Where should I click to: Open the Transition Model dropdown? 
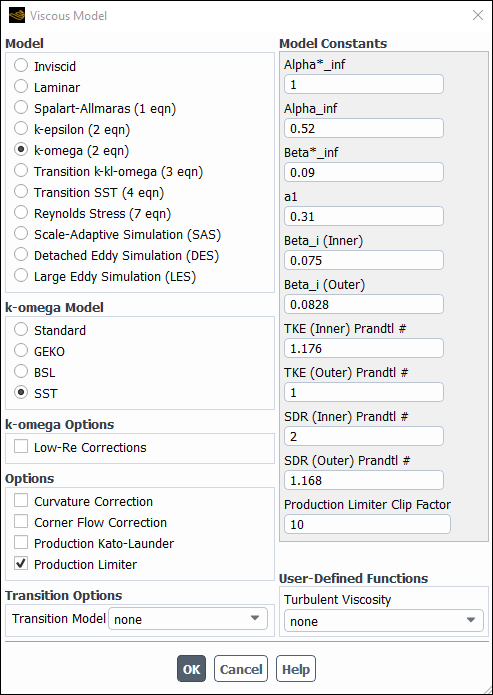click(x=188, y=619)
